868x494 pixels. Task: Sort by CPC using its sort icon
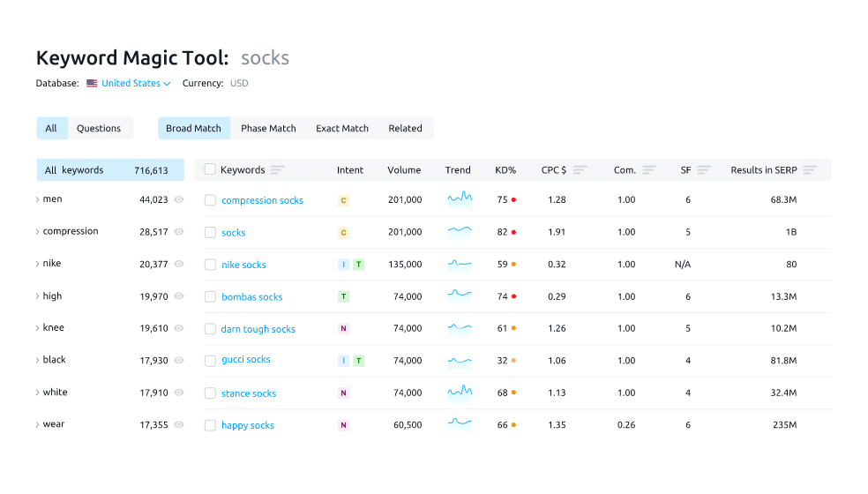[580, 170]
